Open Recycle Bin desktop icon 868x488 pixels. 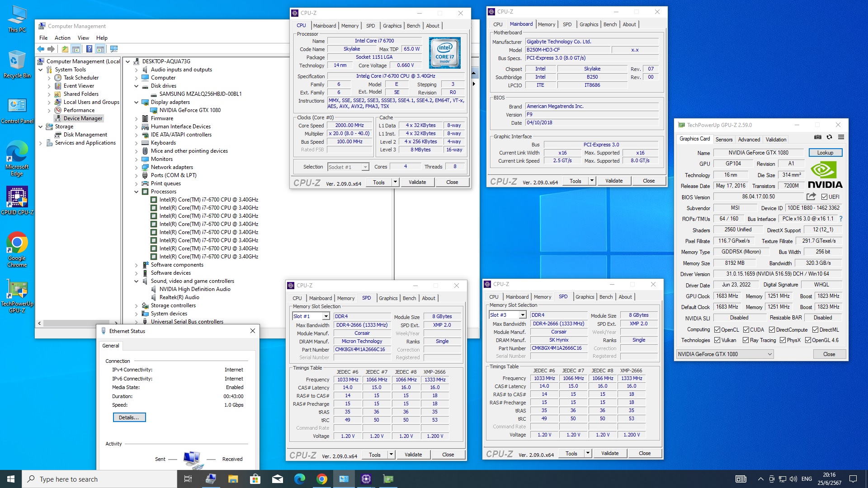click(17, 64)
